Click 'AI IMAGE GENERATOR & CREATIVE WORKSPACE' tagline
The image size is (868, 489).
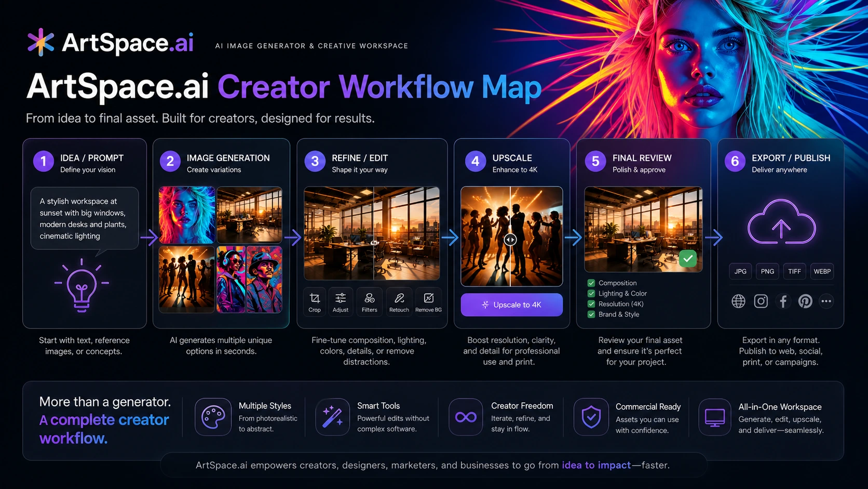pos(311,46)
